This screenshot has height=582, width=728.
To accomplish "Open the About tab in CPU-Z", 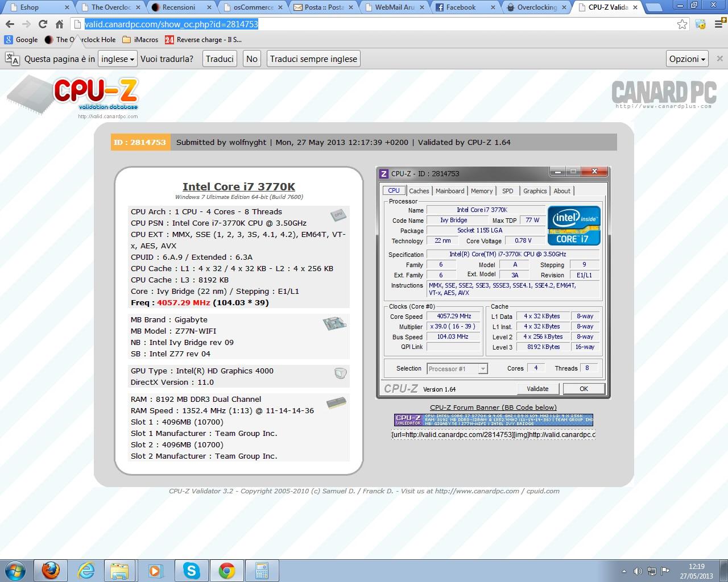I will pyautogui.click(x=562, y=191).
